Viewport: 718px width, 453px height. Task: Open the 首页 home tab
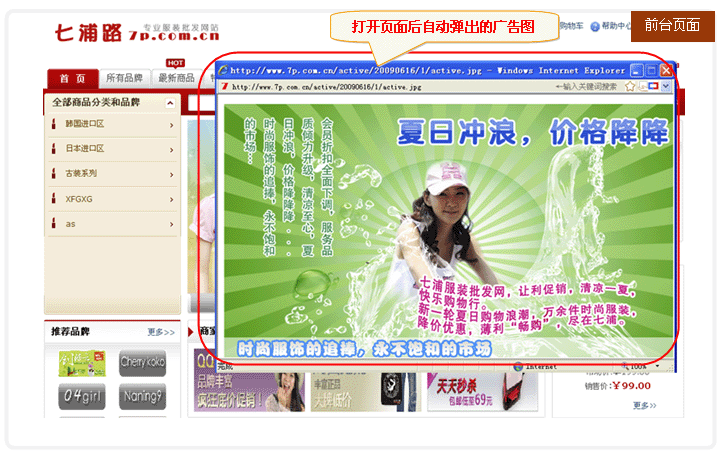pyautogui.click(x=73, y=79)
